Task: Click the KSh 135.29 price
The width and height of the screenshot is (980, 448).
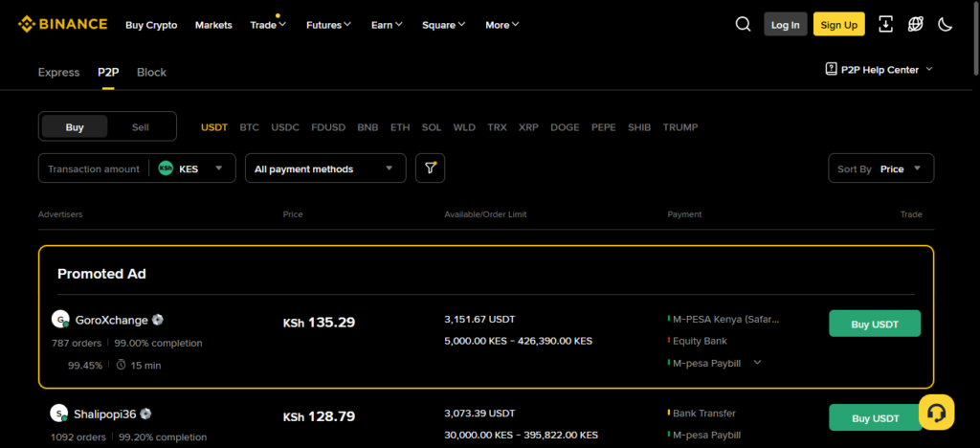Action: [x=319, y=323]
